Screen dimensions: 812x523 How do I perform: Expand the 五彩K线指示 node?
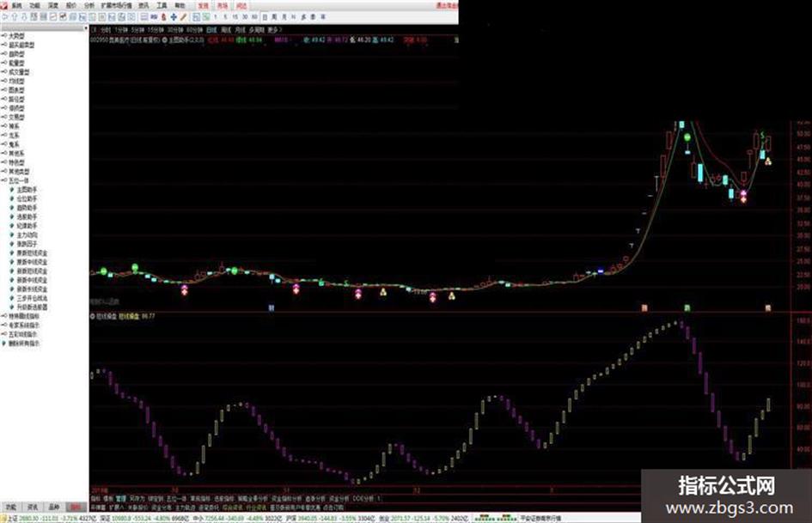[x=23, y=334]
